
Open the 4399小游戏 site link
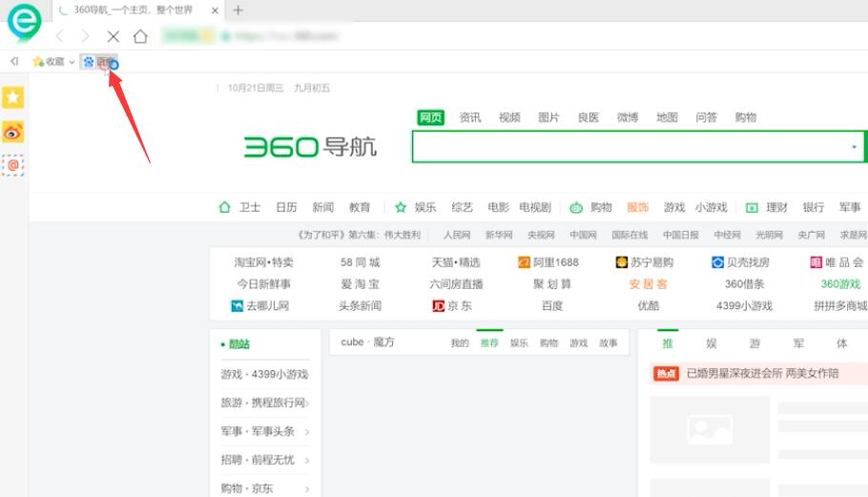point(744,306)
